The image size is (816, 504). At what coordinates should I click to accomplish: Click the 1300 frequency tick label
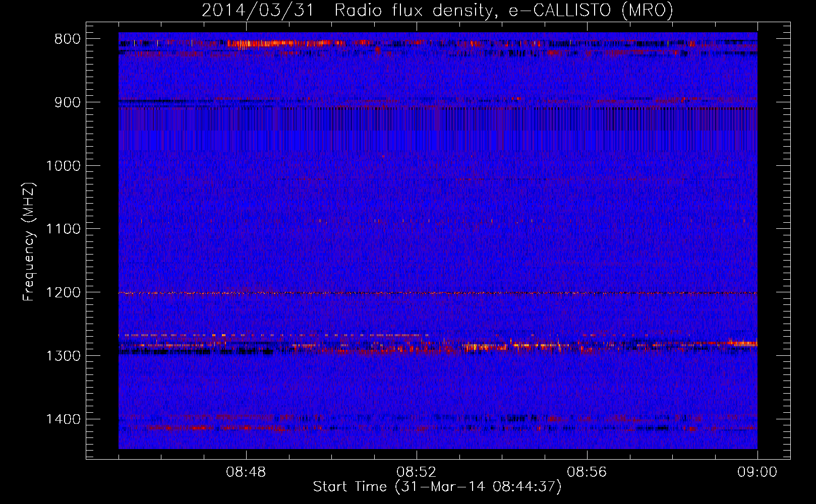[x=64, y=356]
